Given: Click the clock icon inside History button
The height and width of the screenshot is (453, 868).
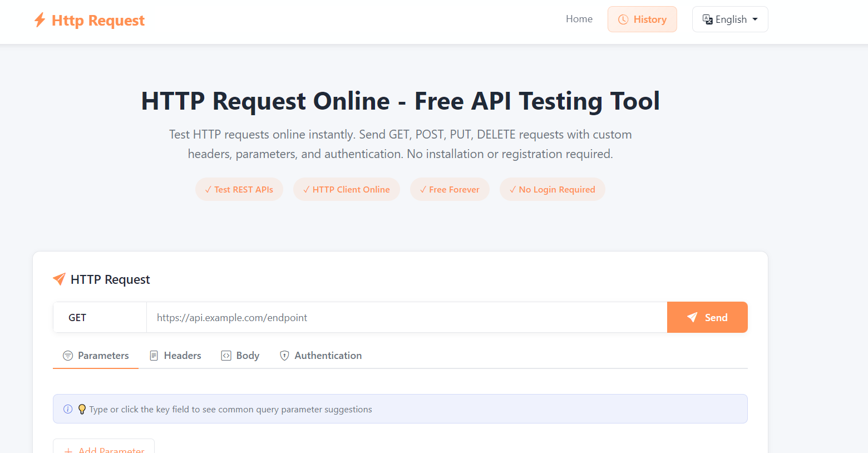Looking at the screenshot, I should click(623, 19).
